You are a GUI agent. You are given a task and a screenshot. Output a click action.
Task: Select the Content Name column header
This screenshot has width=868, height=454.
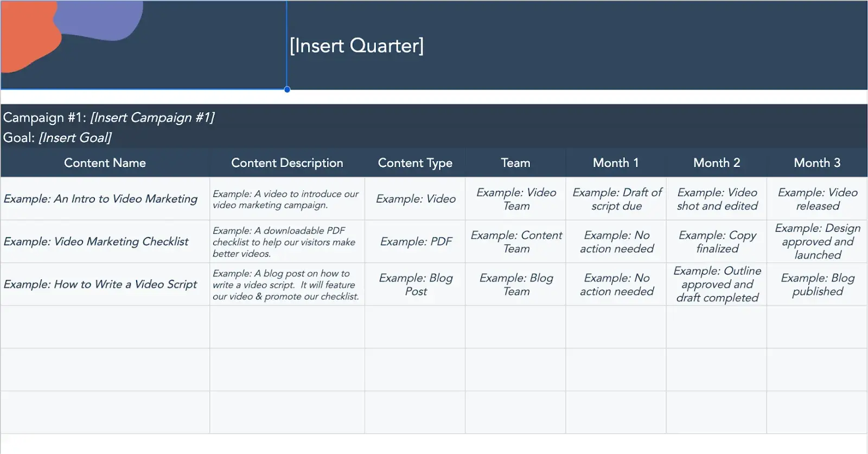(x=105, y=163)
